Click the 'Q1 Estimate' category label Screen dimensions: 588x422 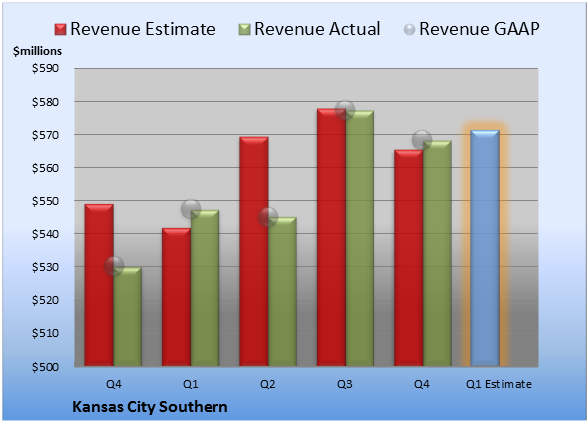(x=499, y=384)
